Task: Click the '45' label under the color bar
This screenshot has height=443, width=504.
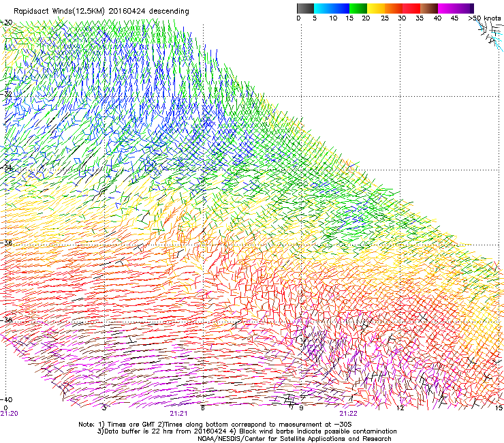Action: point(454,18)
